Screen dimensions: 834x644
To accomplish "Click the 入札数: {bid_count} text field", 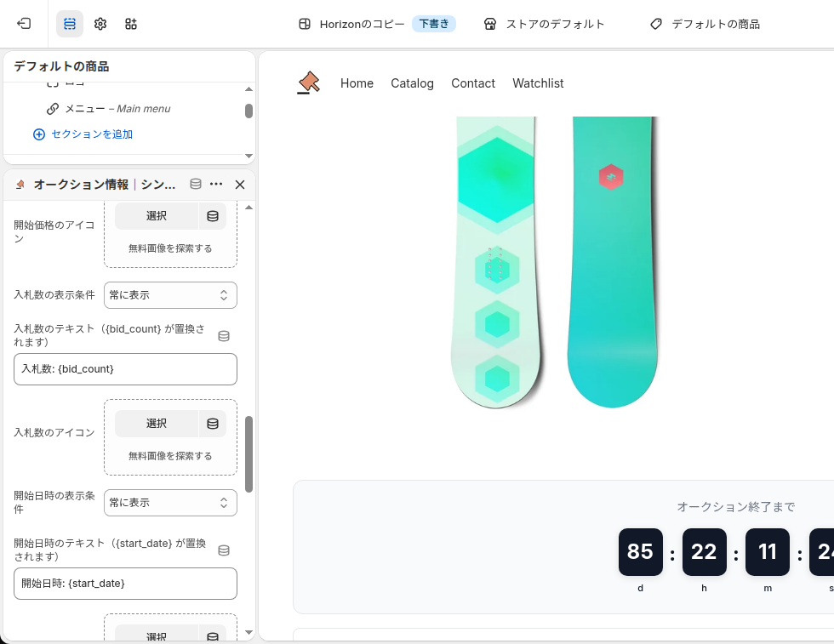I will click(x=126, y=369).
